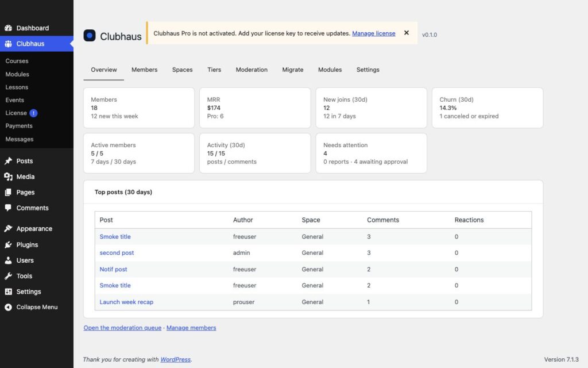588x368 pixels.
Task: Click the Collapse Menu arrow icon
Action: pos(8,307)
